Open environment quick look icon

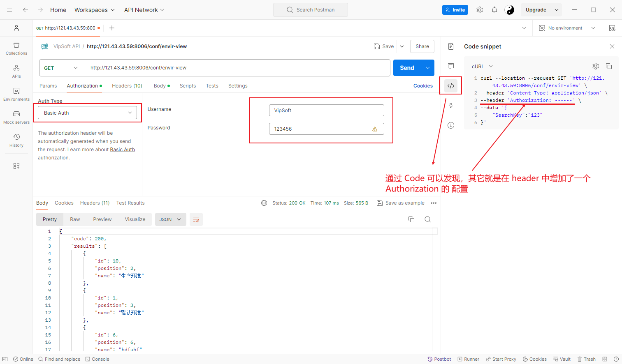pos(612,28)
